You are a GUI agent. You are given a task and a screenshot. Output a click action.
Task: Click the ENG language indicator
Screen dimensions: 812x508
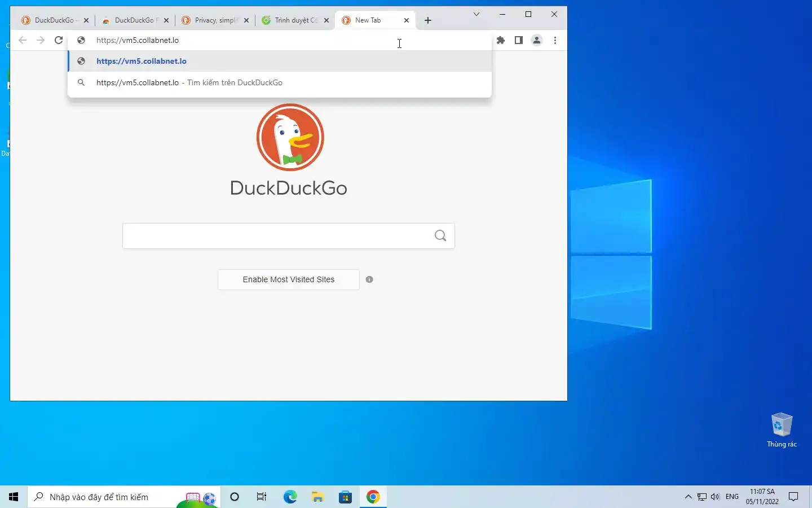click(732, 497)
